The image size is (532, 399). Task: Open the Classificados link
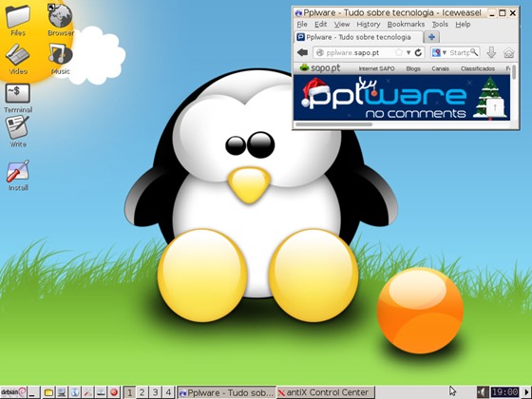pyautogui.click(x=477, y=68)
